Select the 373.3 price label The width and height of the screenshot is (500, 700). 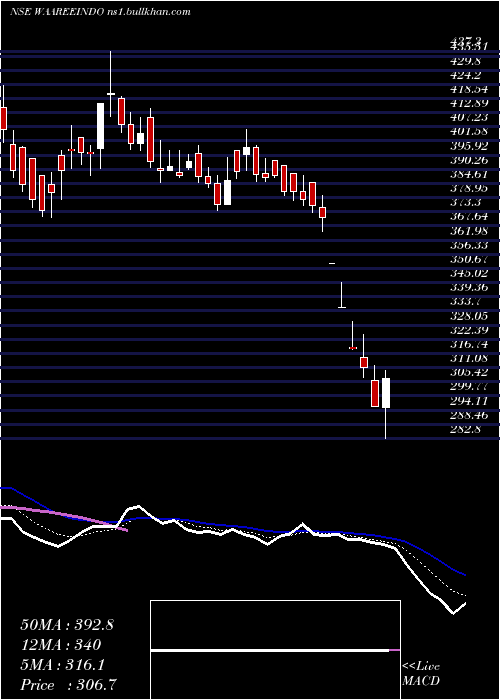coord(468,202)
